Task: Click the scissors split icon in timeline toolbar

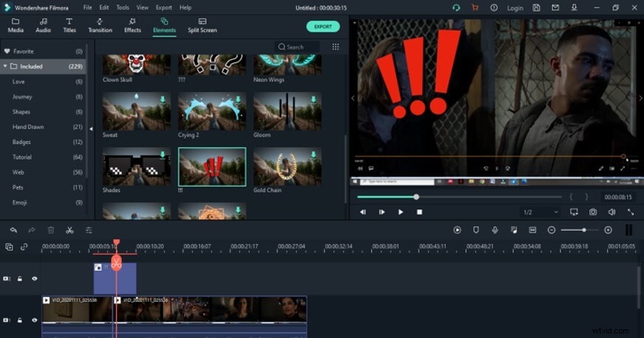Action: coord(69,230)
